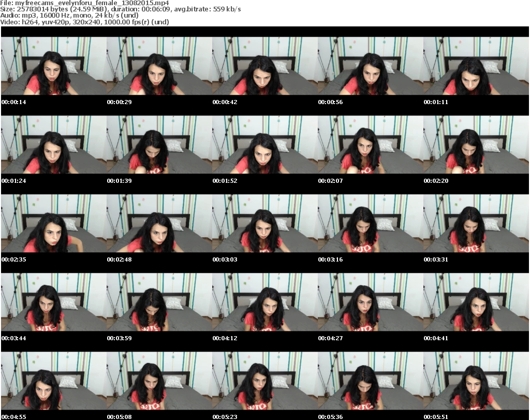This screenshot has width=530, height=420.
Task: Click the File name header line
Action: click(x=84, y=3)
